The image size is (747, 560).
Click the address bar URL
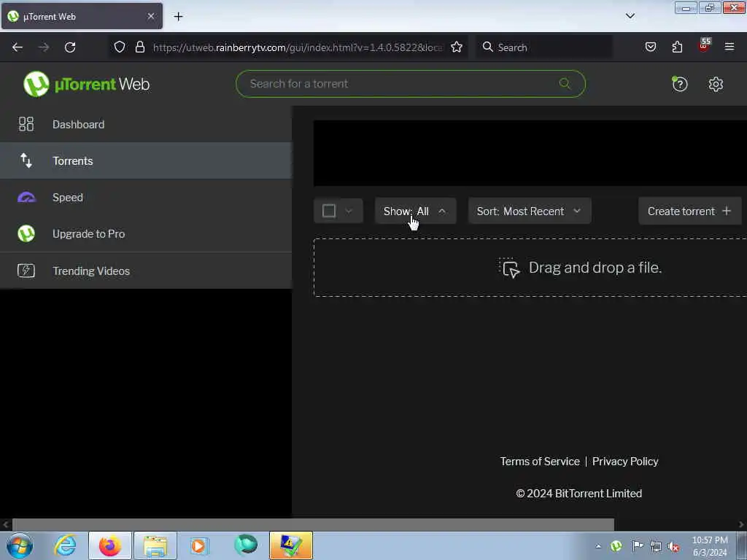[298, 47]
